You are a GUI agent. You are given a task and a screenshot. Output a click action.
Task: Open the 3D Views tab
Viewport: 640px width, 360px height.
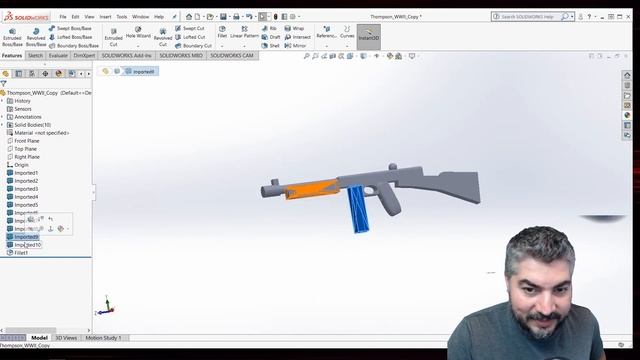point(66,338)
